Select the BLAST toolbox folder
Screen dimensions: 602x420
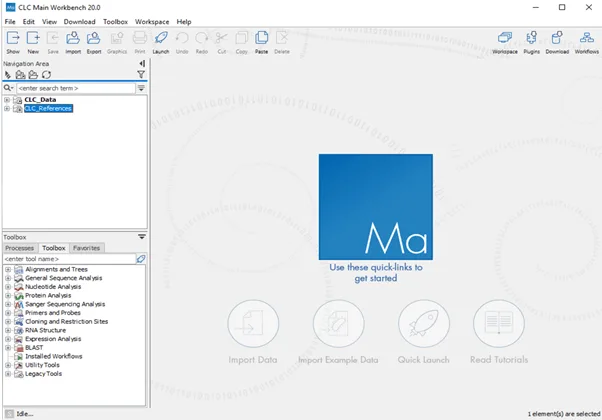coord(34,348)
